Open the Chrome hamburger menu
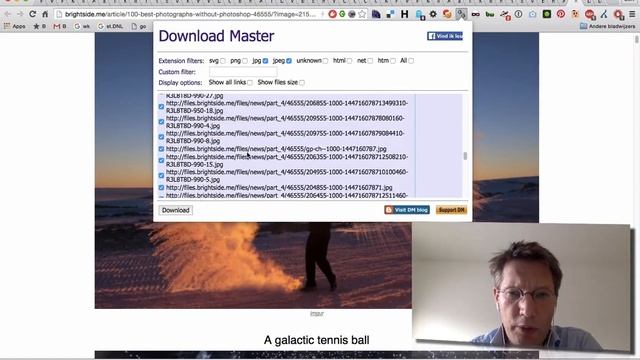The height and width of the screenshot is (360, 640). pos(632,14)
